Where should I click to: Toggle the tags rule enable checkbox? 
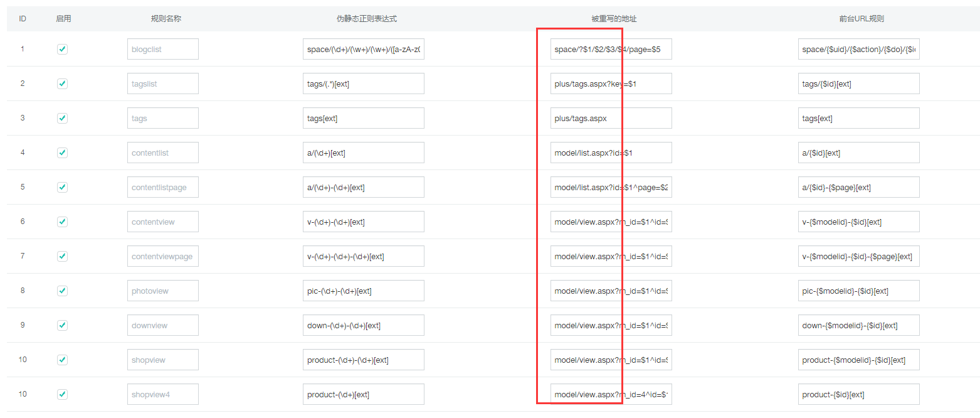62,117
